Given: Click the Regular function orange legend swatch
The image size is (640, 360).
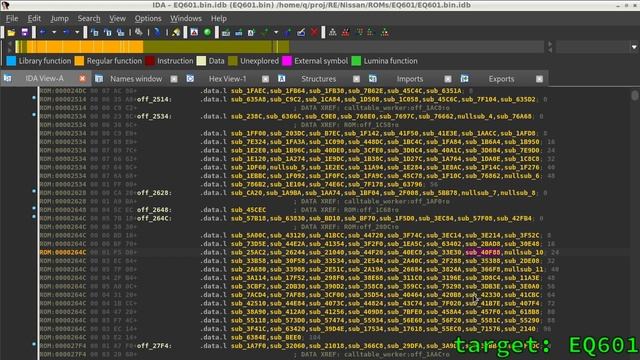Looking at the screenshot, I should [79, 61].
